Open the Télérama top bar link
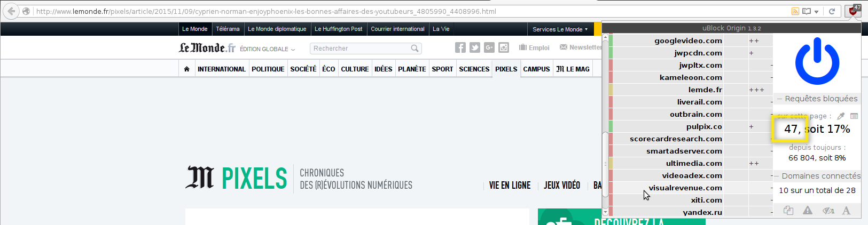868x225 pixels. pos(228,29)
